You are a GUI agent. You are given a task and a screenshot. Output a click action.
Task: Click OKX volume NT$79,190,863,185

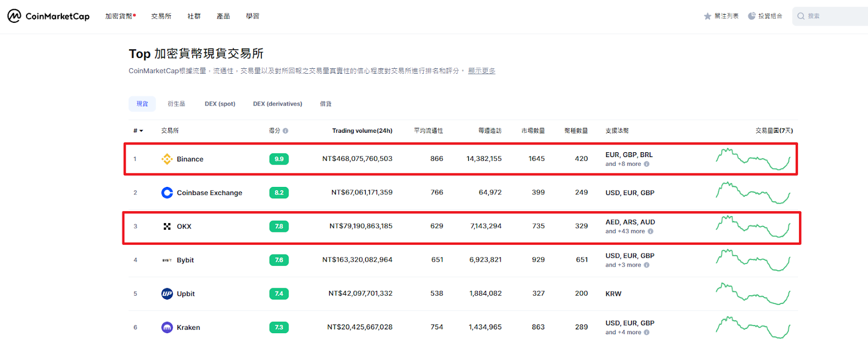(x=361, y=226)
